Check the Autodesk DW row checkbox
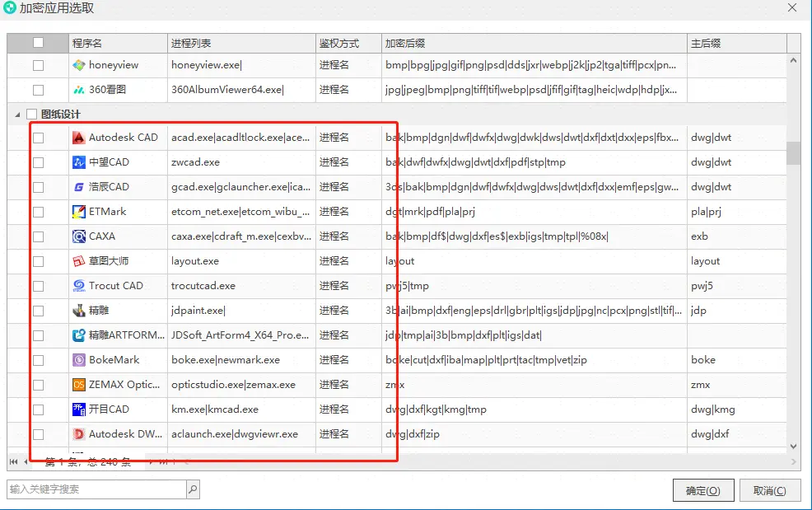 pyautogui.click(x=39, y=434)
